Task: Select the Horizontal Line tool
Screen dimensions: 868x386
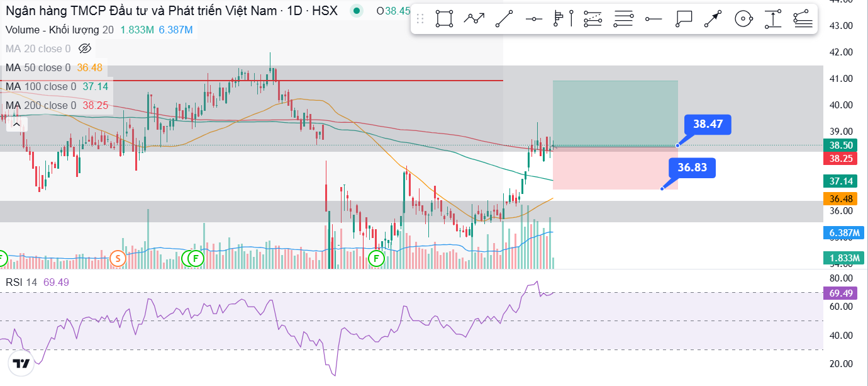Action: pyautogui.click(x=534, y=20)
